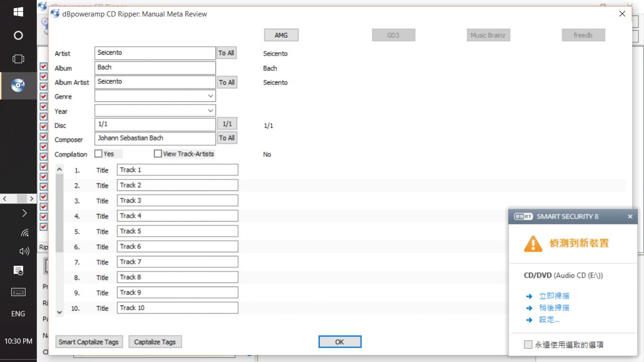Image resolution: width=644 pixels, height=362 pixels.
Task: Click dBpoweramp CD Ripper taskbar icon
Action: pyautogui.click(x=18, y=85)
